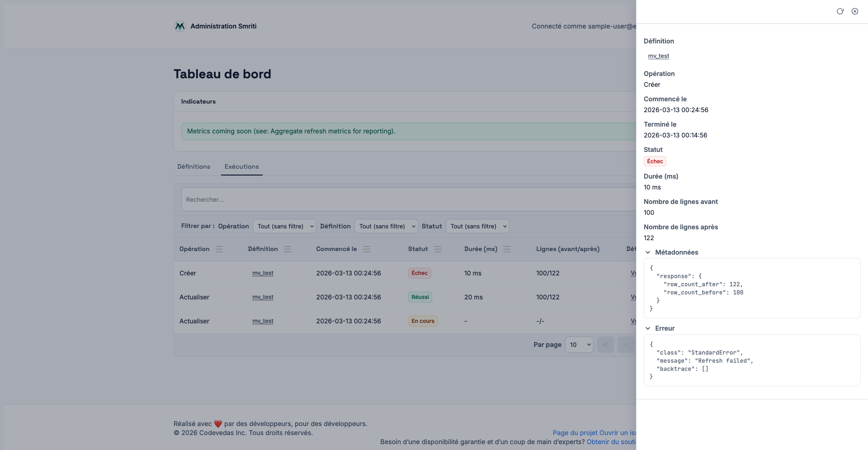The image size is (868, 450).
Task: Open the Commencé le column menu icon
Action: pos(367,249)
